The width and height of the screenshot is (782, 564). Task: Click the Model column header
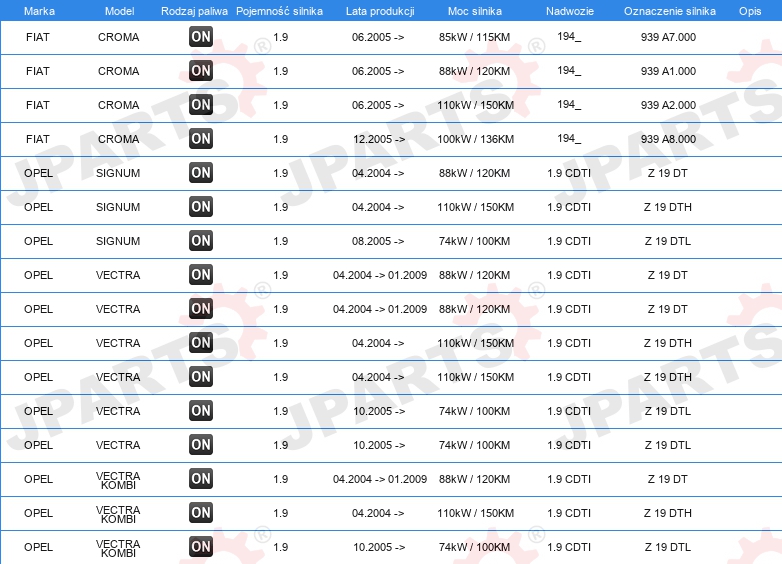pos(119,11)
